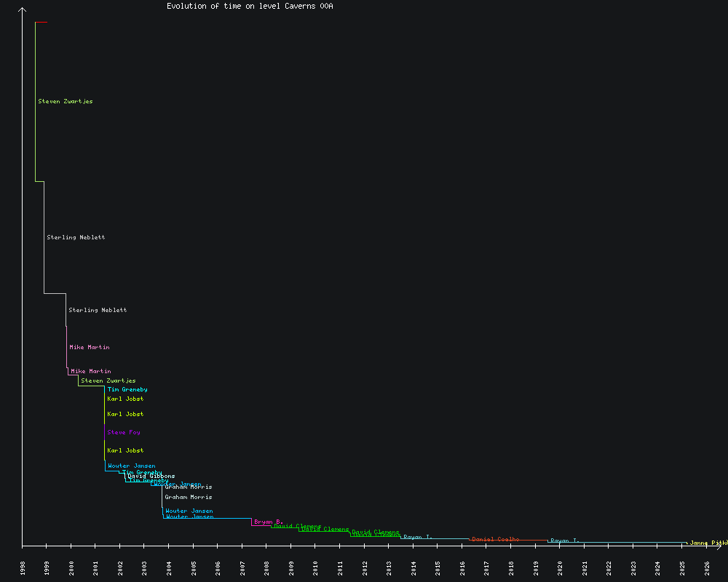Click the 2016 year label on the timeline
728x582 pixels.
click(462, 568)
